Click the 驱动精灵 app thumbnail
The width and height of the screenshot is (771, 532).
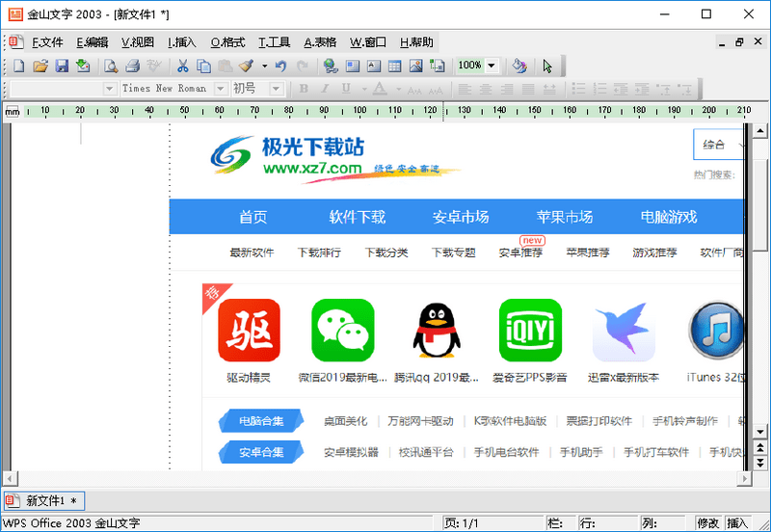point(249,330)
